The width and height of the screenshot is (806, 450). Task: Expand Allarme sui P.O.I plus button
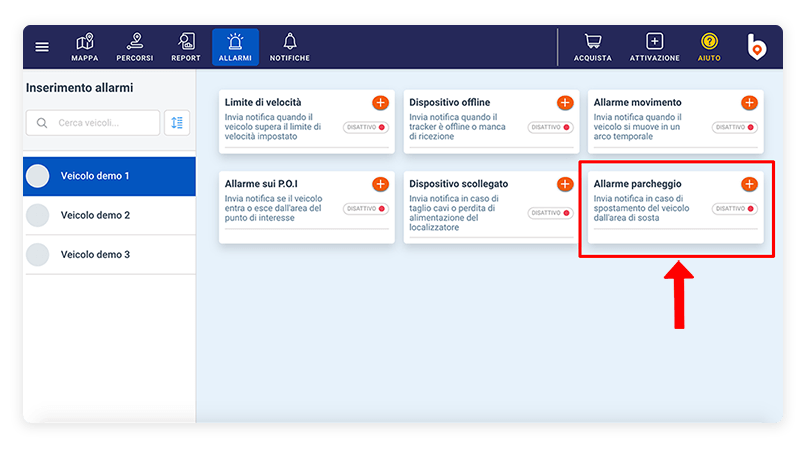(380, 184)
